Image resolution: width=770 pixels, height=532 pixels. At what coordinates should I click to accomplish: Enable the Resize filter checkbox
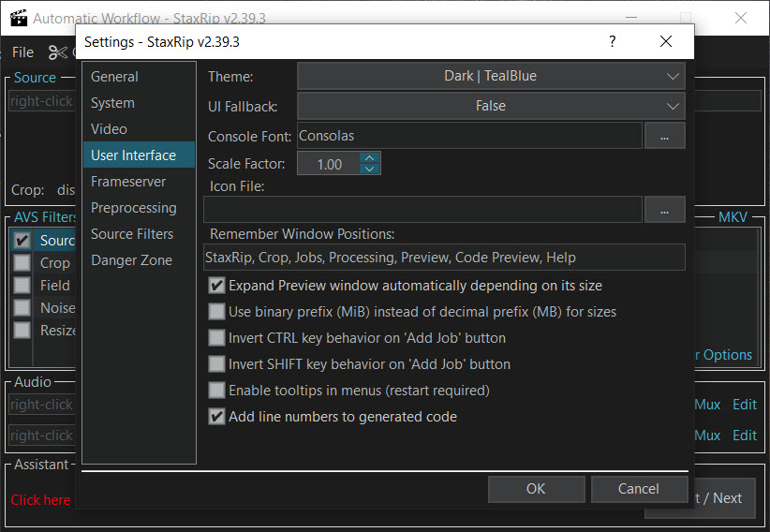(x=22, y=330)
